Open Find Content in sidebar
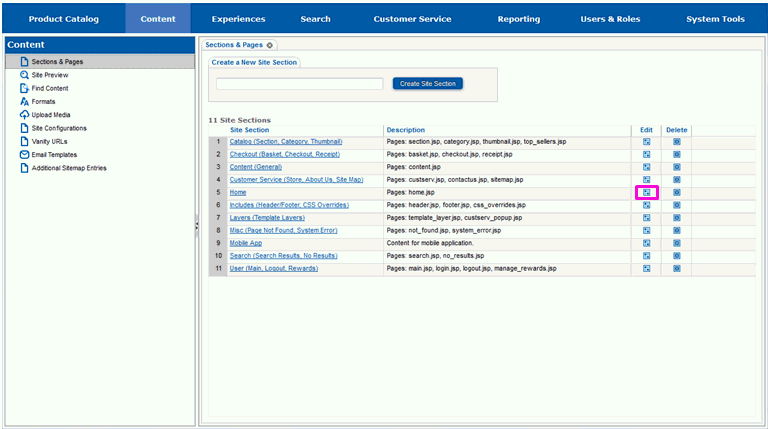The image size is (768, 429). point(49,88)
